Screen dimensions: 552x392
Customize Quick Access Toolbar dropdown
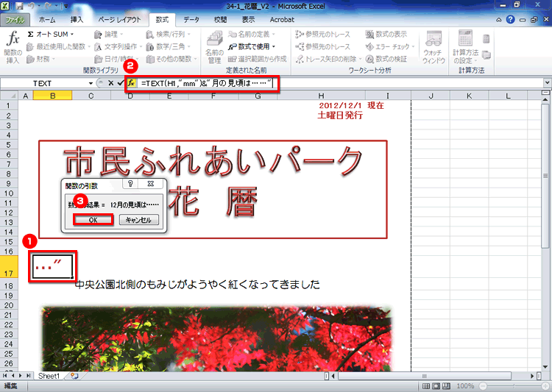(66, 6)
